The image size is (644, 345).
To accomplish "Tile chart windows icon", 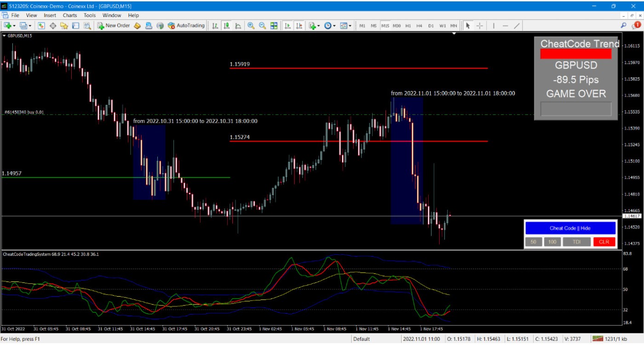I will point(274,26).
